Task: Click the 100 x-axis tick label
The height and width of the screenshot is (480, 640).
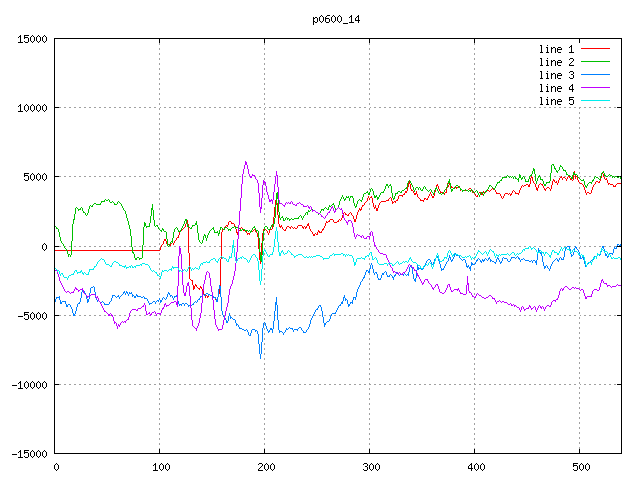Action: (160, 467)
